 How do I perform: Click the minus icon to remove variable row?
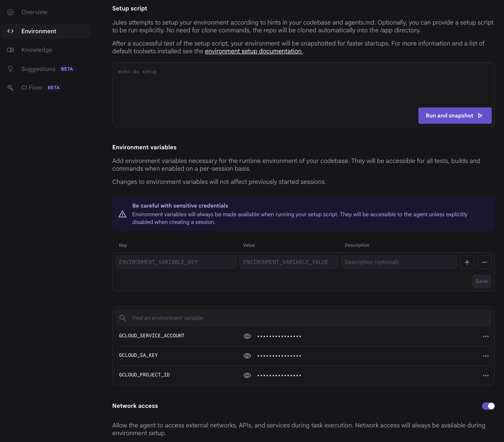click(484, 262)
